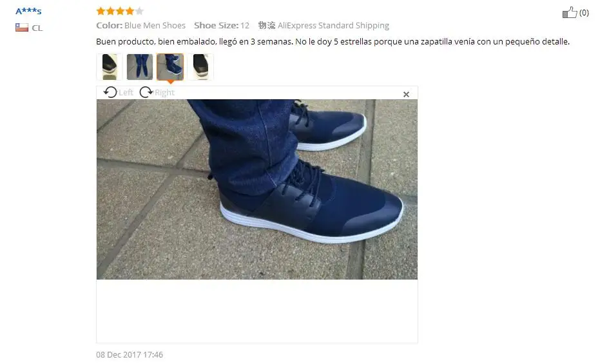Click the Color: Blue Men Shoes label
The width and height of the screenshot is (598, 364).
pyautogui.click(x=140, y=26)
